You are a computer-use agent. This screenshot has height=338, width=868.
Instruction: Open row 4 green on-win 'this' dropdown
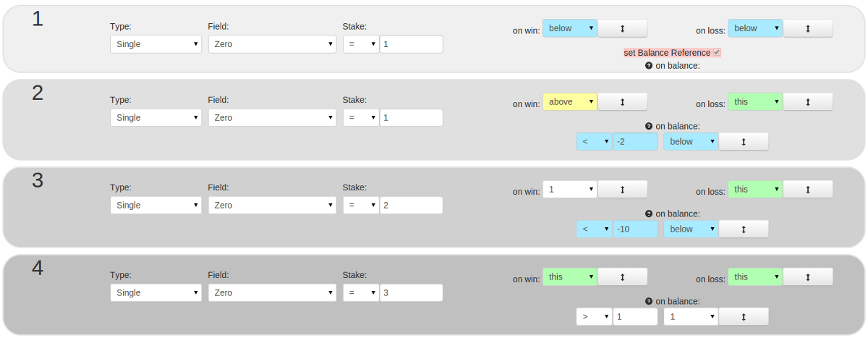coord(570,277)
